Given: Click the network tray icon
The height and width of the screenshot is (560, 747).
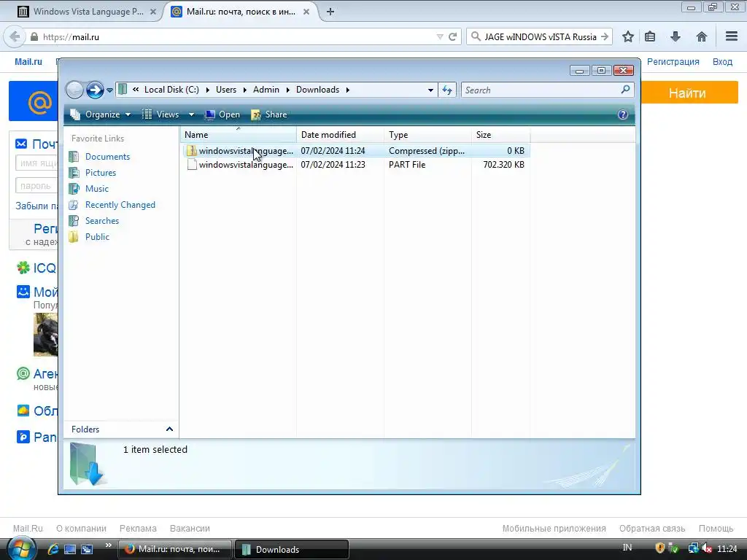Looking at the screenshot, I should point(693,548).
